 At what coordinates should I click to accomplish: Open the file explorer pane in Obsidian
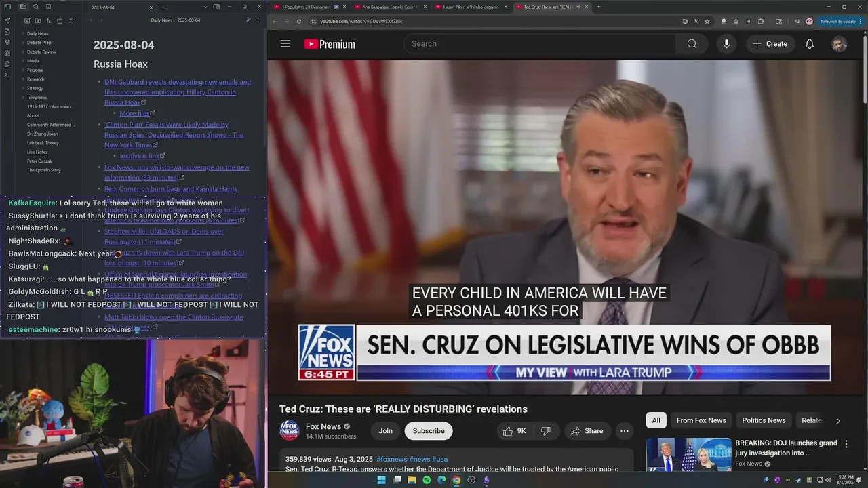[23, 7]
